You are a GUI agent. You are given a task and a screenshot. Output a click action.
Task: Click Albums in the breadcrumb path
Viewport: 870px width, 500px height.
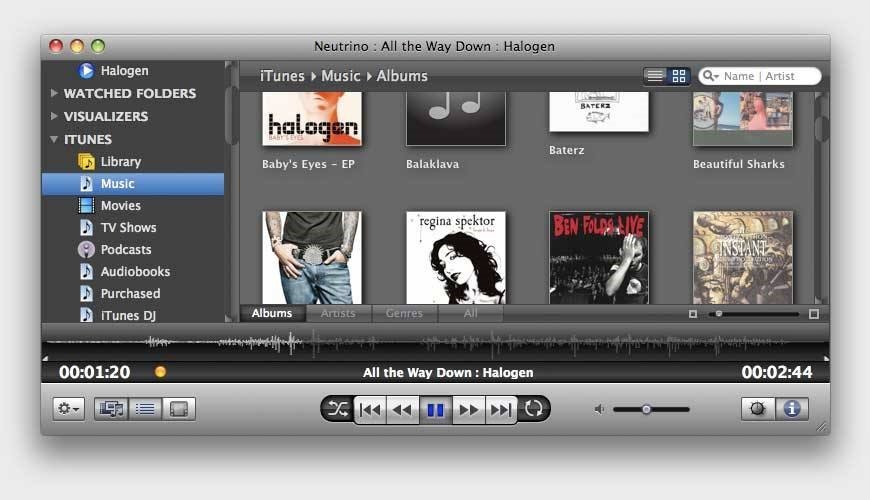402,75
